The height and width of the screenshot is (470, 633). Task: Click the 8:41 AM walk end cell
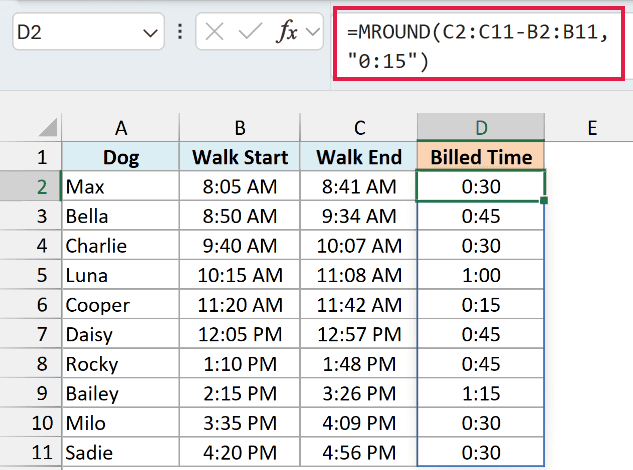(359, 186)
